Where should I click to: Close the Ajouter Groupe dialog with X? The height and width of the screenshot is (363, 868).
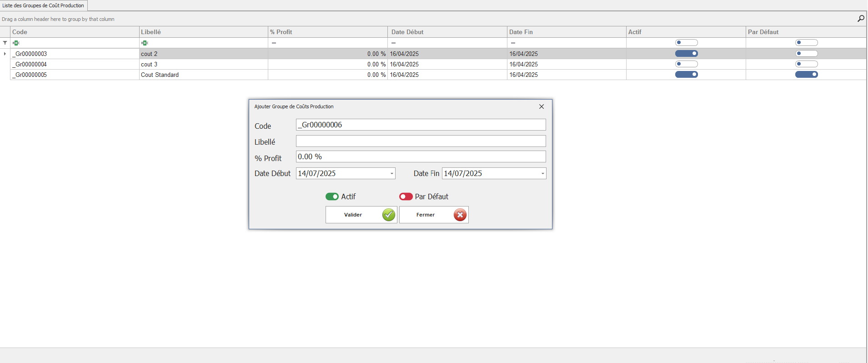pos(541,106)
